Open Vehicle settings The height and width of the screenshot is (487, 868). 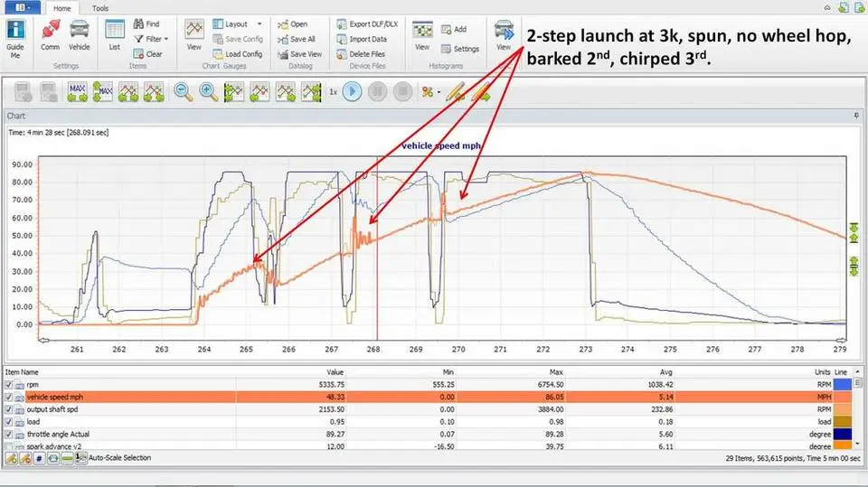coord(80,36)
